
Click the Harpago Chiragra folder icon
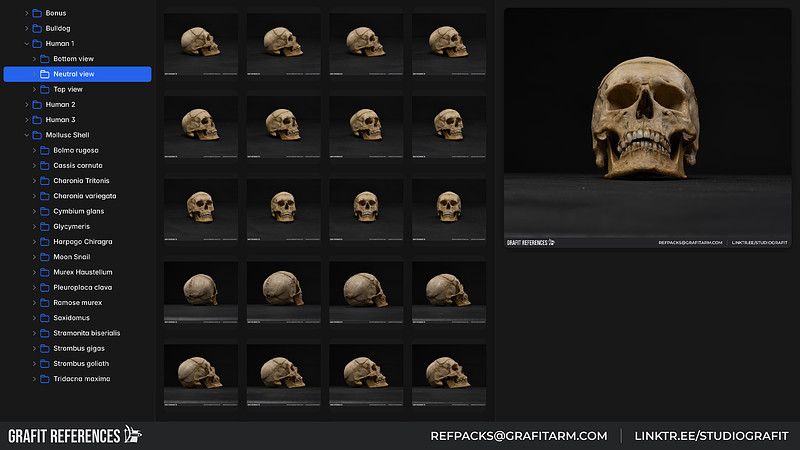coord(45,242)
